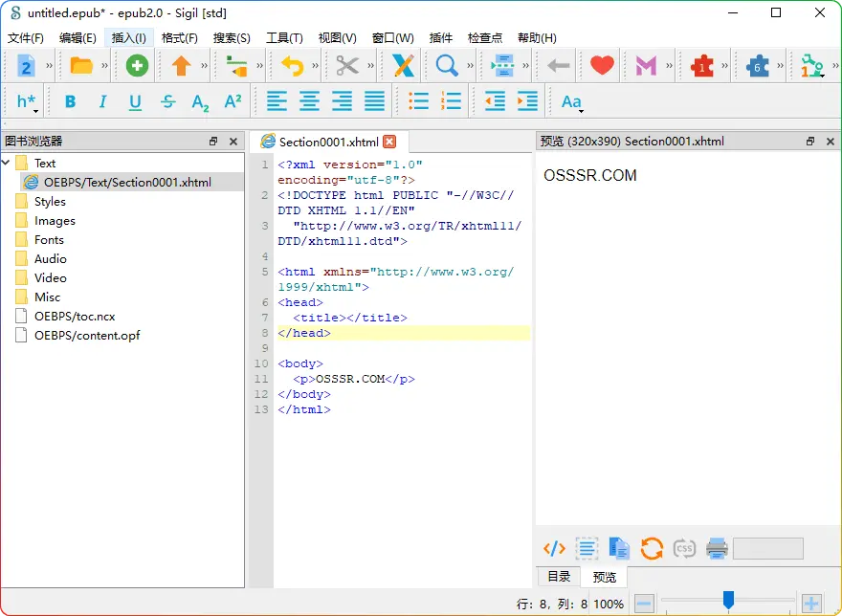Click the split at cursor icon
The image size is (842, 616).
502,66
